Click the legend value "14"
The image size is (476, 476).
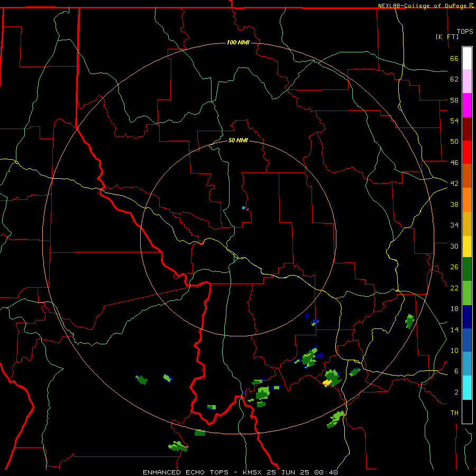[x=454, y=329]
